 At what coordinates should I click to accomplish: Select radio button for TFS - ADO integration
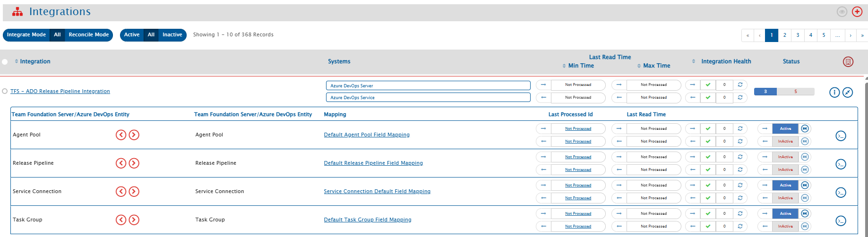tap(5, 91)
